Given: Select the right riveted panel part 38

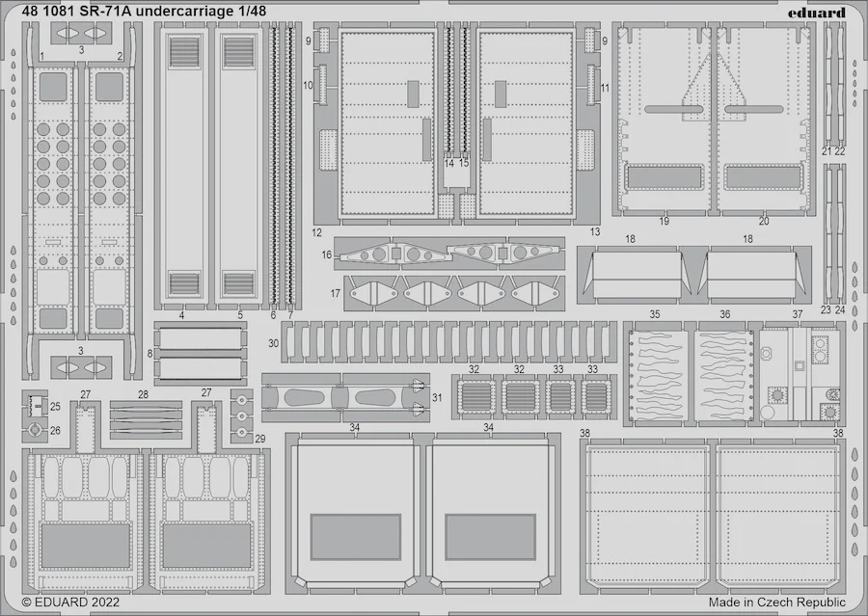Looking at the screenshot, I should point(777,518).
